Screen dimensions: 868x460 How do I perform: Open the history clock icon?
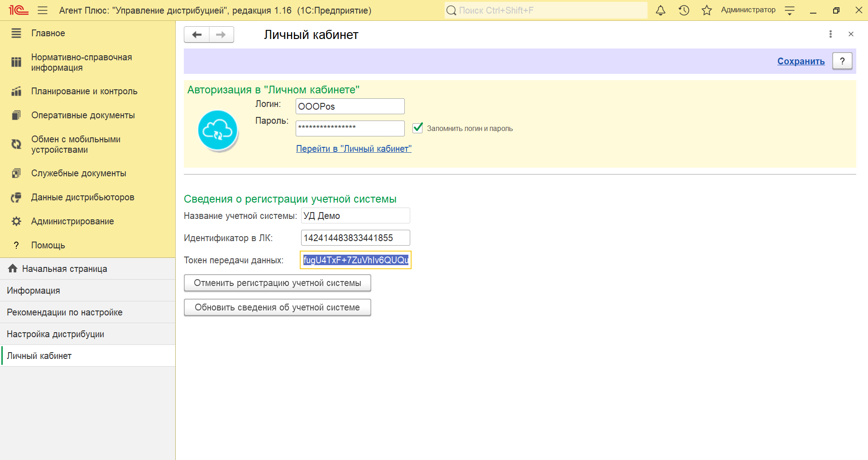click(x=684, y=10)
